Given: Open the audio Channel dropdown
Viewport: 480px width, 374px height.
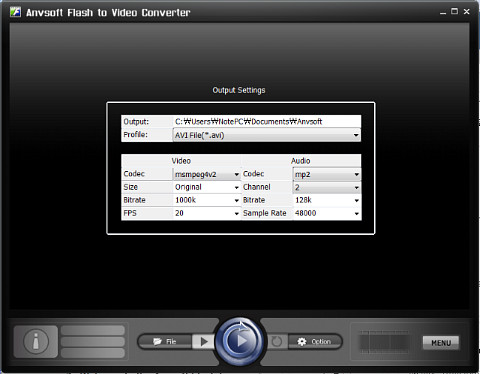Looking at the screenshot, I should coord(327,187).
